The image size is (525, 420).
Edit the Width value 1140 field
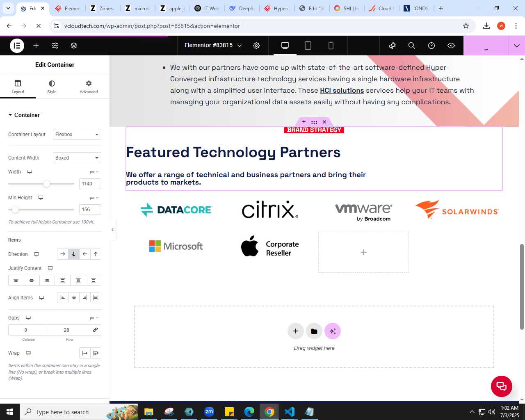pyautogui.click(x=90, y=184)
